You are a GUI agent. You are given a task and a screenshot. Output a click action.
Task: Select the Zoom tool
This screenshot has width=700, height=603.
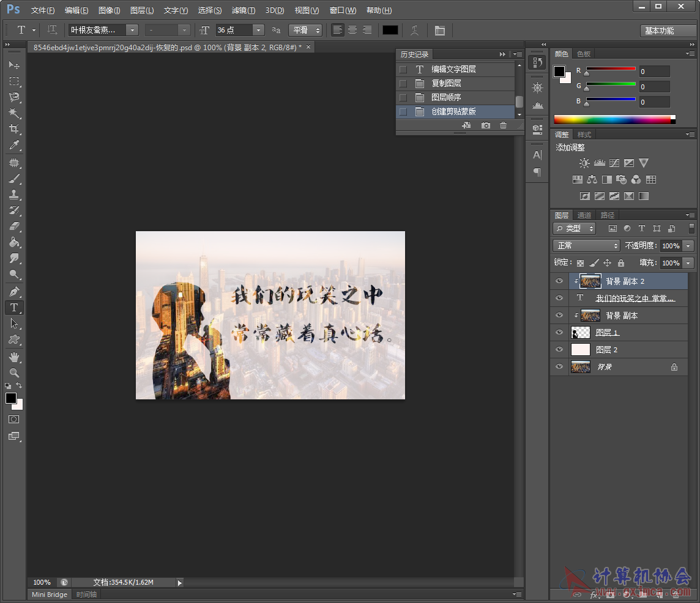(x=14, y=372)
